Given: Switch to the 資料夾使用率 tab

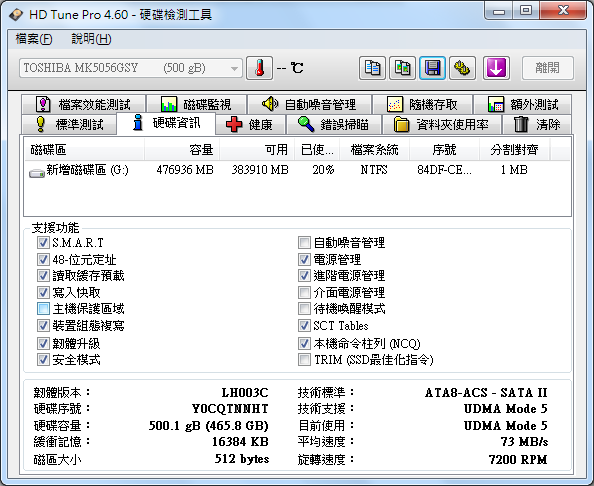Looking at the screenshot, I should coord(441,125).
